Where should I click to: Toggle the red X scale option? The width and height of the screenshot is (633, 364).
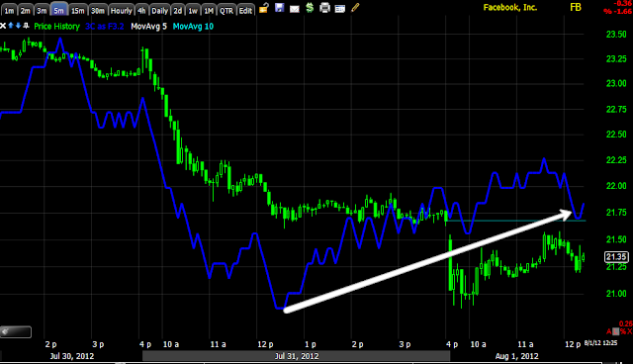[629, 331]
